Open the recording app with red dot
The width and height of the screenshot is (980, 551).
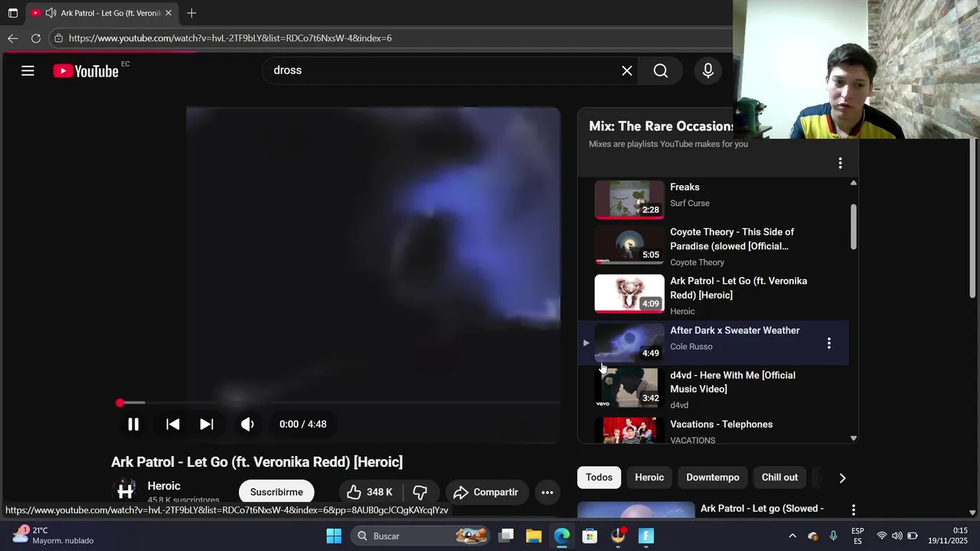click(x=618, y=536)
